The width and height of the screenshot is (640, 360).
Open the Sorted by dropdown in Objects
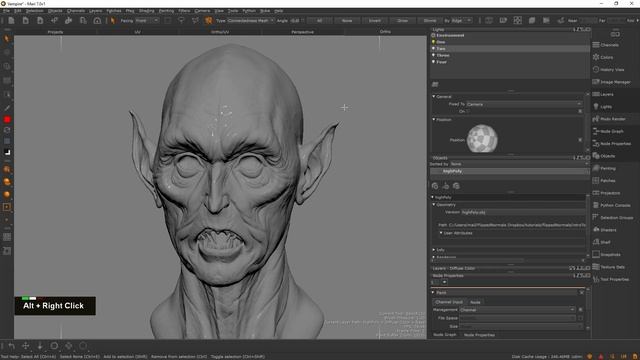519,164
